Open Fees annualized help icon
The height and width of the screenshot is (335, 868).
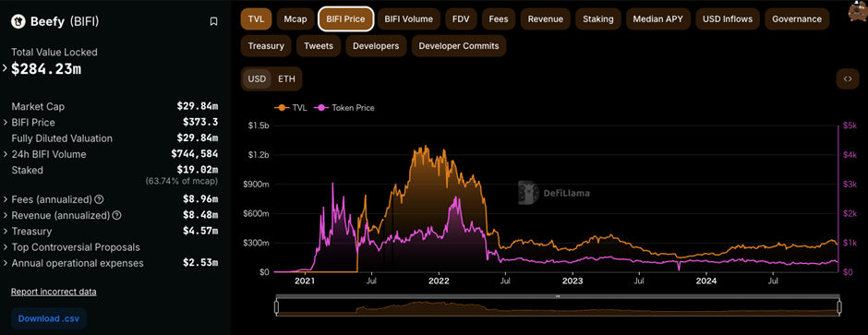tap(99, 199)
